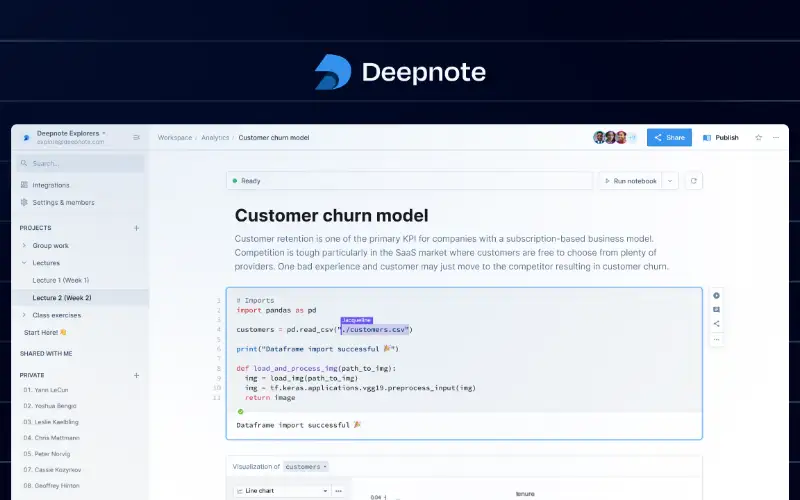
Task: Open the Run notebook options dropdown arrow
Action: click(x=670, y=181)
